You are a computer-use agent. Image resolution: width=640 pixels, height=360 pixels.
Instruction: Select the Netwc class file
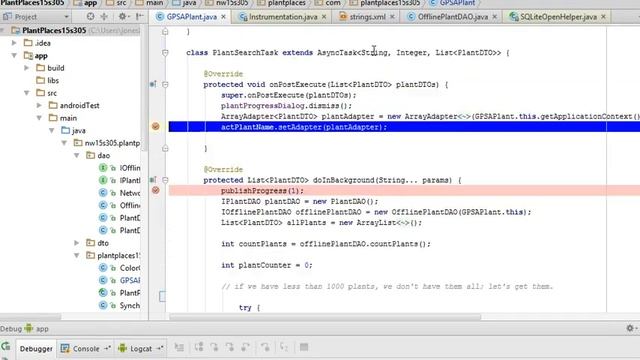point(120,193)
